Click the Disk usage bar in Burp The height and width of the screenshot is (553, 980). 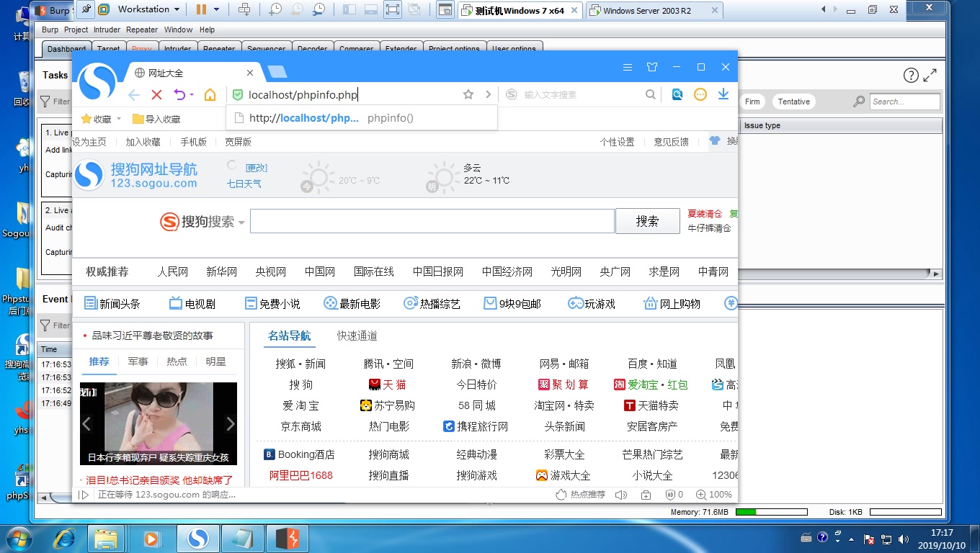[906, 512]
